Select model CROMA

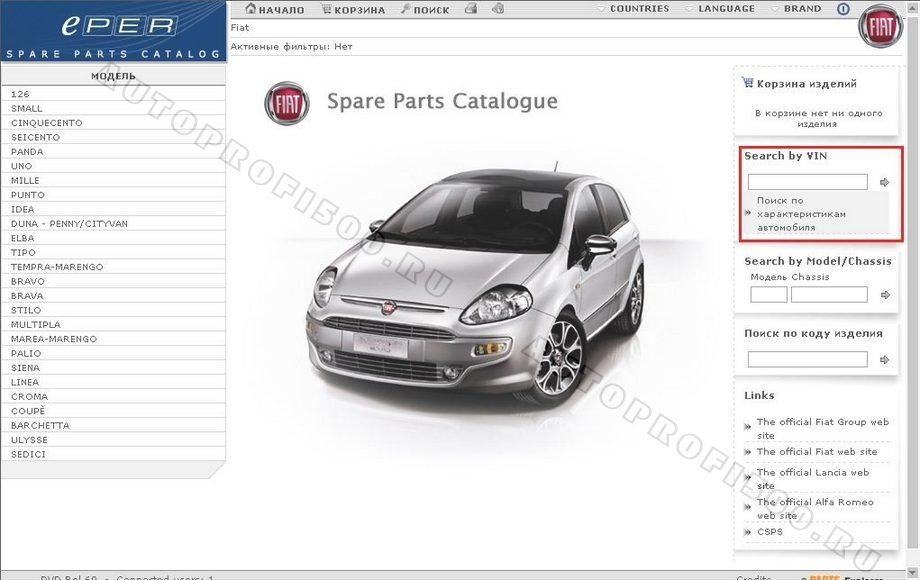(113, 396)
